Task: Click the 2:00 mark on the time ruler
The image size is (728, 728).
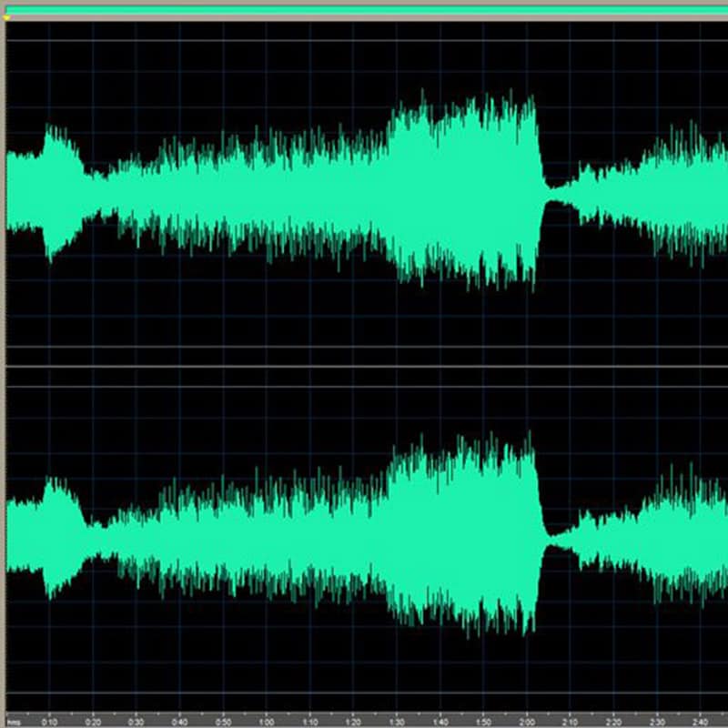Action: tap(528, 723)
